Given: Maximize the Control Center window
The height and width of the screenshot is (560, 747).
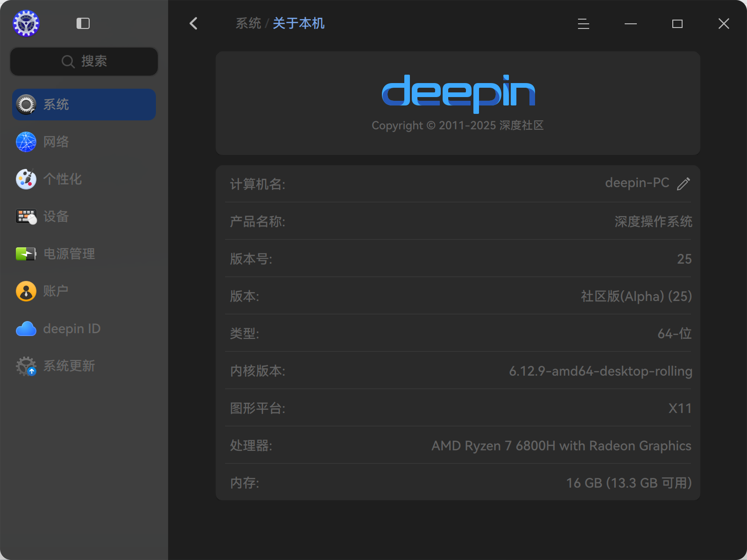Looking at the screenshot, I should (x=677, y=23).
